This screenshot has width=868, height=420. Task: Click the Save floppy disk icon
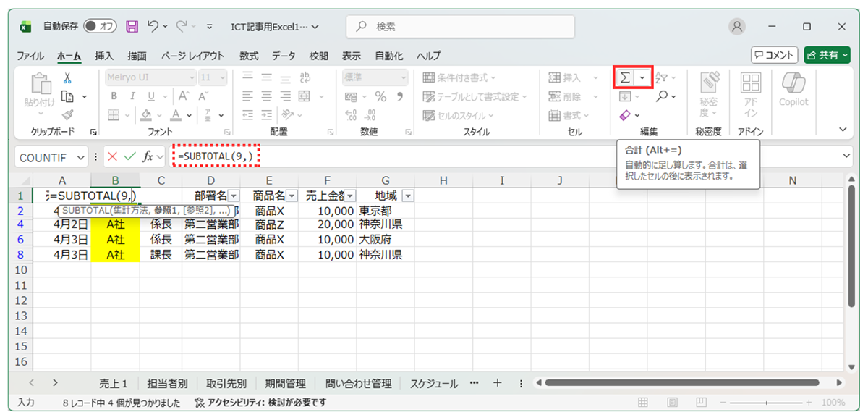point(132,27)
